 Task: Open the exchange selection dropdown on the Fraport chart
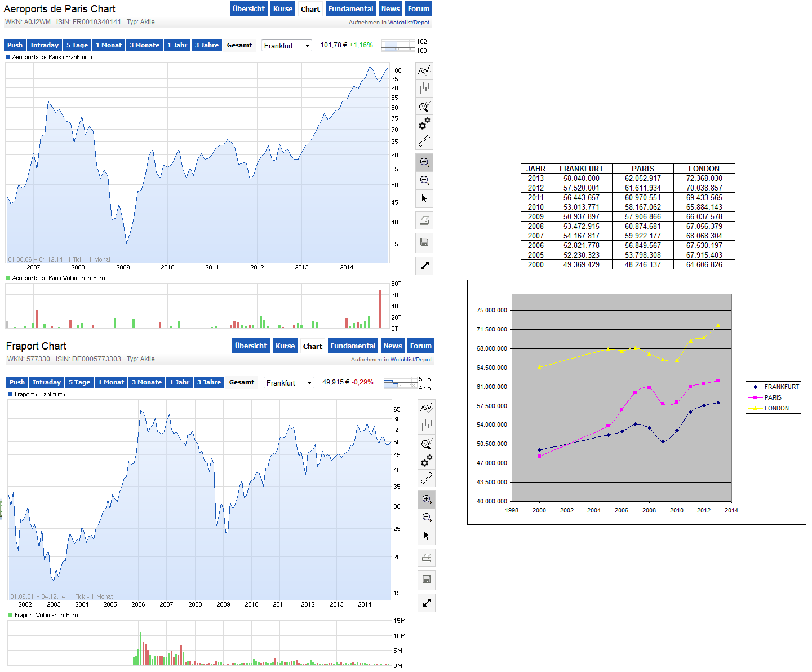click(x=289, y=382)
